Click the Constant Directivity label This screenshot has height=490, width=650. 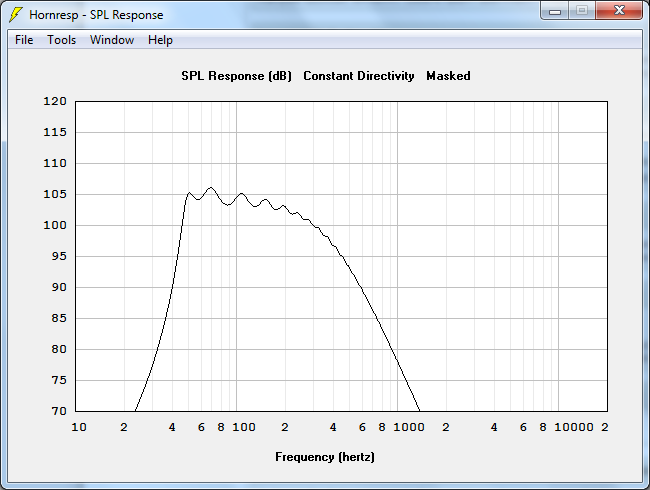[359, 76]
